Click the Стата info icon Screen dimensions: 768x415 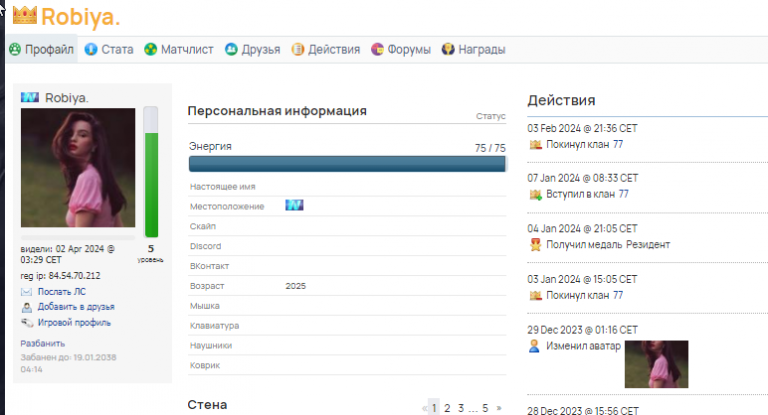[x=91, y=49]
